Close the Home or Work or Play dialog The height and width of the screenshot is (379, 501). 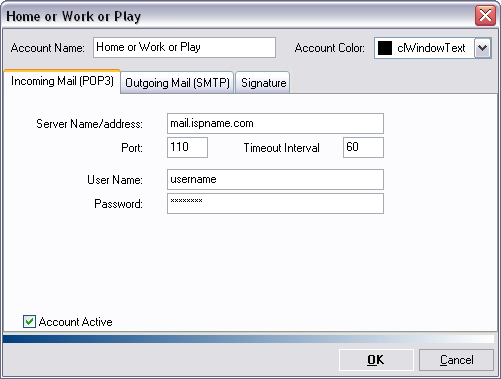point(485,15)
